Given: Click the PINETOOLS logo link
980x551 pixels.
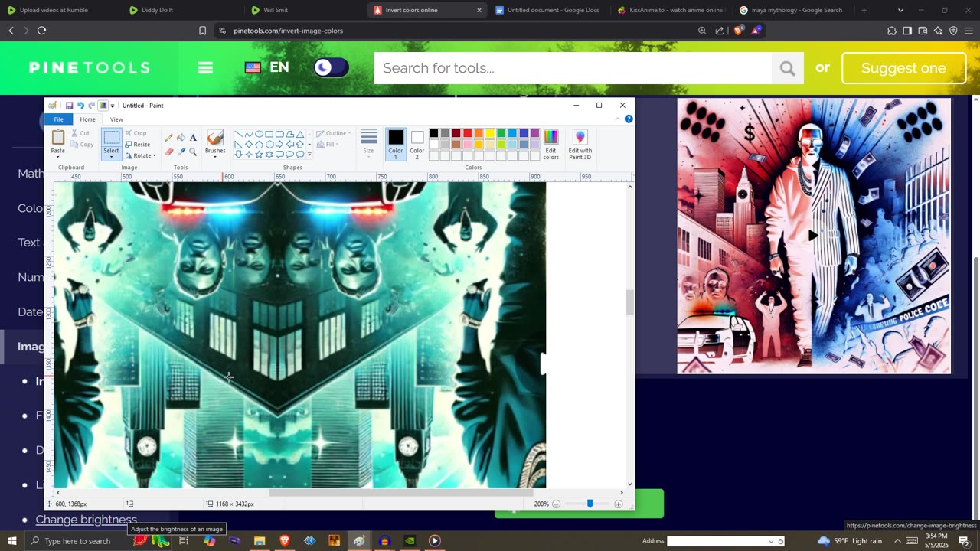Looking at the screenshot, I should coord(90,67).
